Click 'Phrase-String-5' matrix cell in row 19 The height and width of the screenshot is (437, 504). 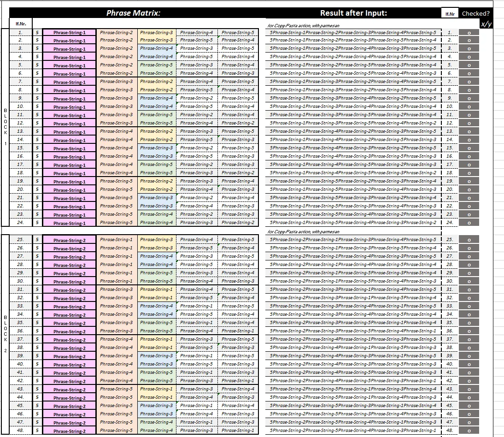pyautogui.click(x=117, y=181)
